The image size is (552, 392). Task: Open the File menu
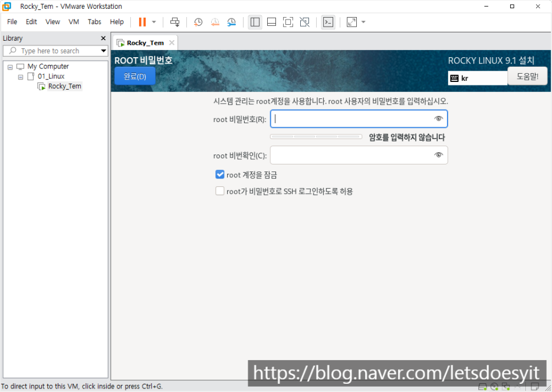point(12,22)
